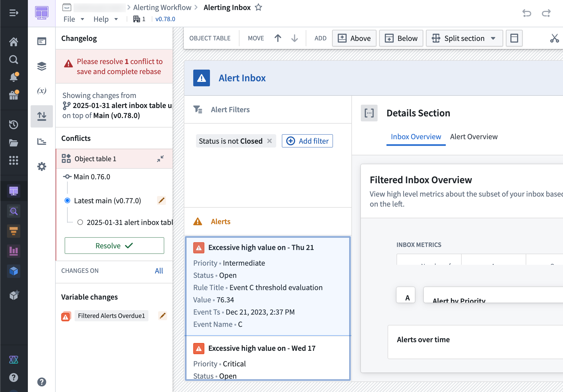
Task: Cut the section using the scissors icon
Action: coord(555,38)
